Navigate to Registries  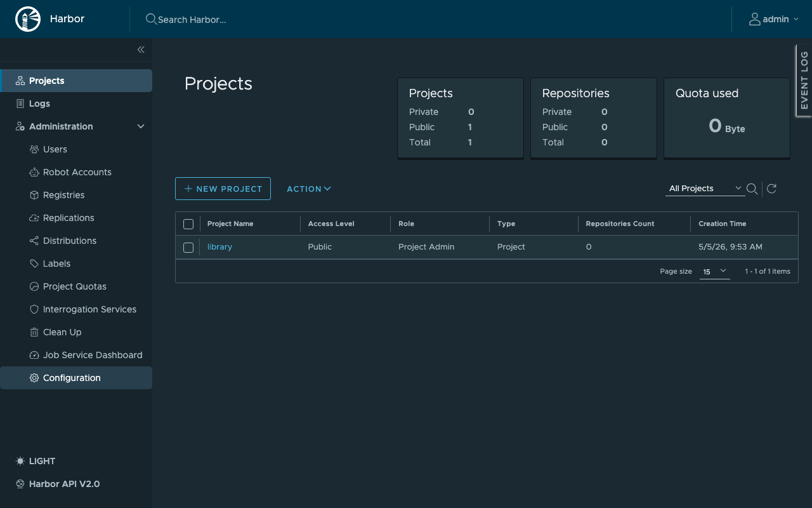point(76,195)
